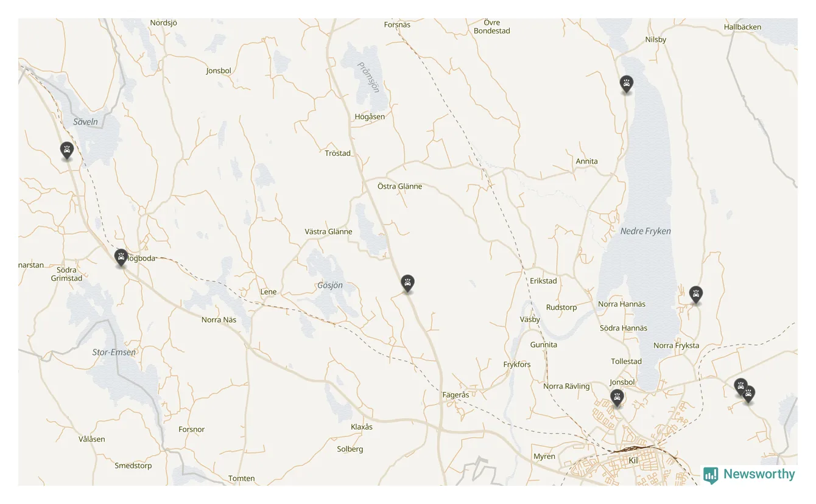Select the Nedre Fryken lake label
The image size is (816, 504).
[645, 231]
